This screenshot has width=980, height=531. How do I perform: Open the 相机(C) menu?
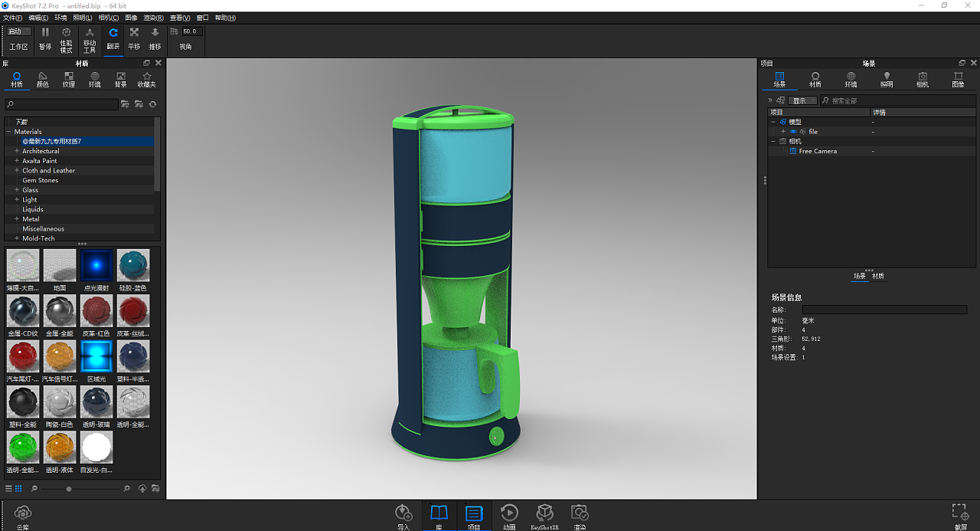point(109,18)
